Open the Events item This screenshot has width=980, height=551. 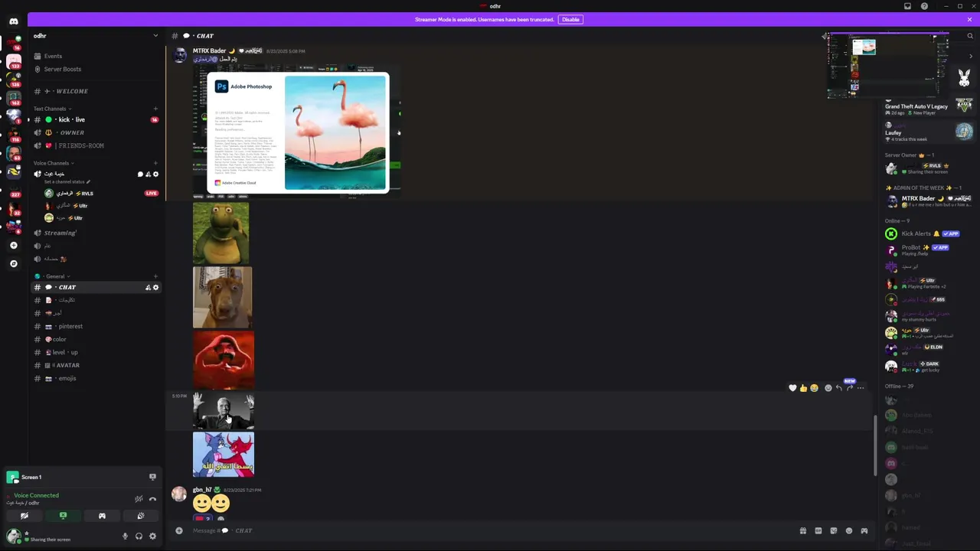pyautogui.click(x=96, y=56)
